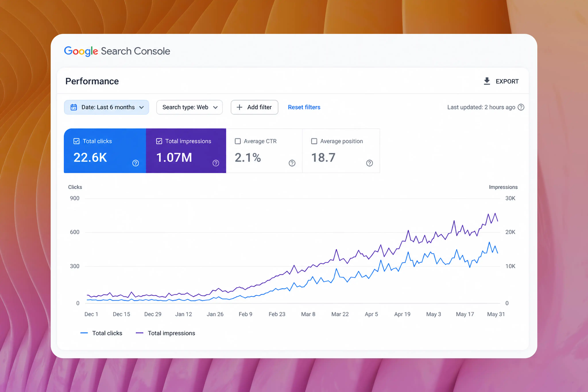The width and height of the screenshot is (588, 392).
Task: Click the 300 clicks axis value
Action: (x=75, y=266)
